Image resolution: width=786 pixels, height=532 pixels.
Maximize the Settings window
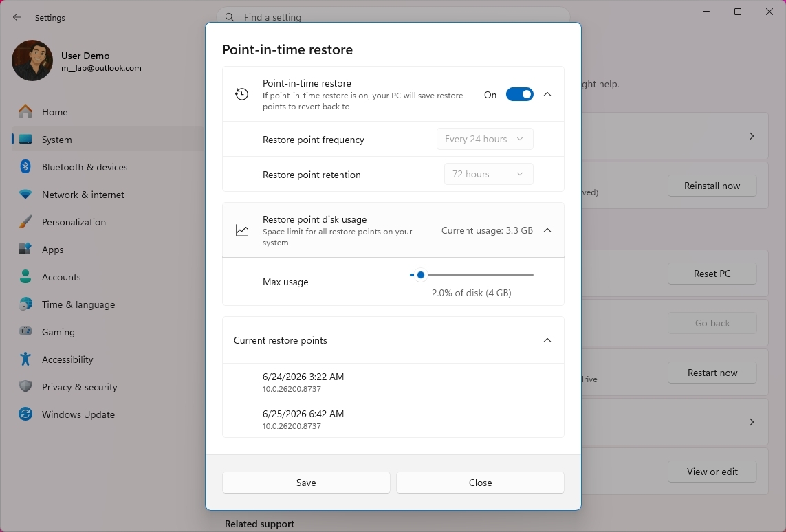pyautogui.click(x=737, y=12)
